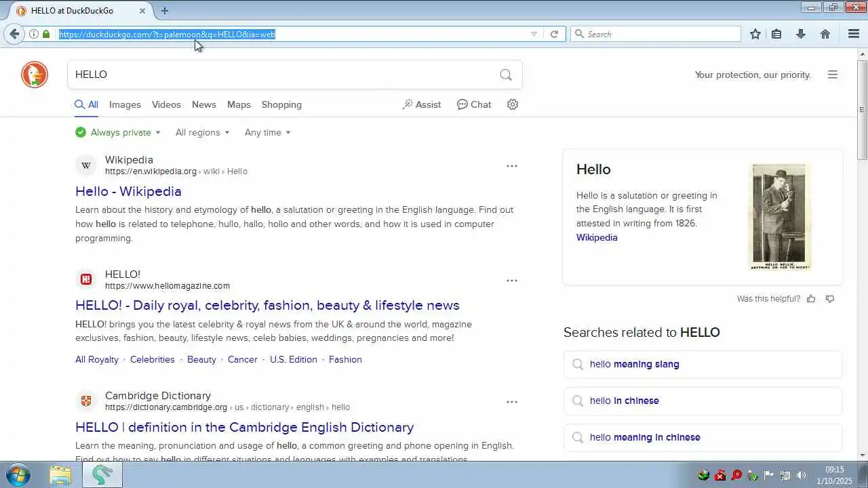This screenshot has width=868, height=488.
Task: Switch to the Images tab
Action: click(125, 104)
